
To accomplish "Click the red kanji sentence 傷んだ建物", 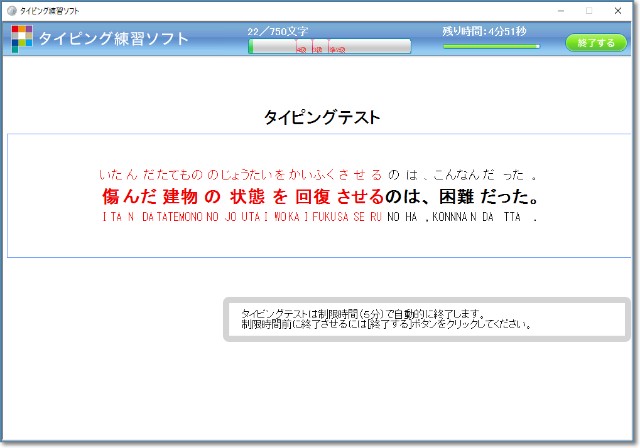I will [150, 195].
